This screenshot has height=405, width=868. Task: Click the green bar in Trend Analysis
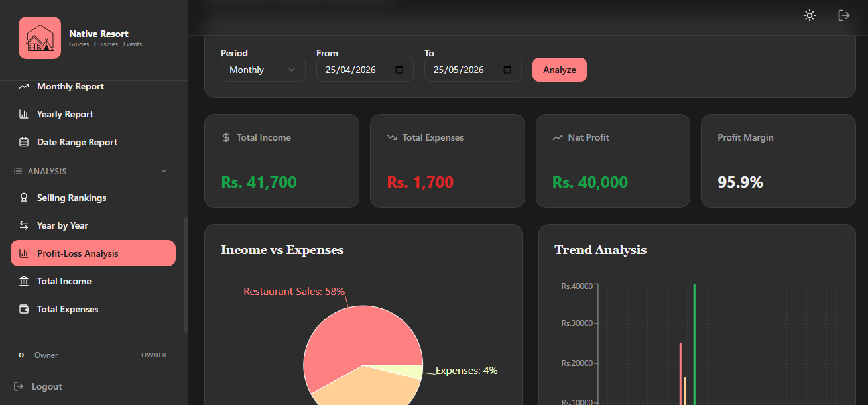click(694, 344)
